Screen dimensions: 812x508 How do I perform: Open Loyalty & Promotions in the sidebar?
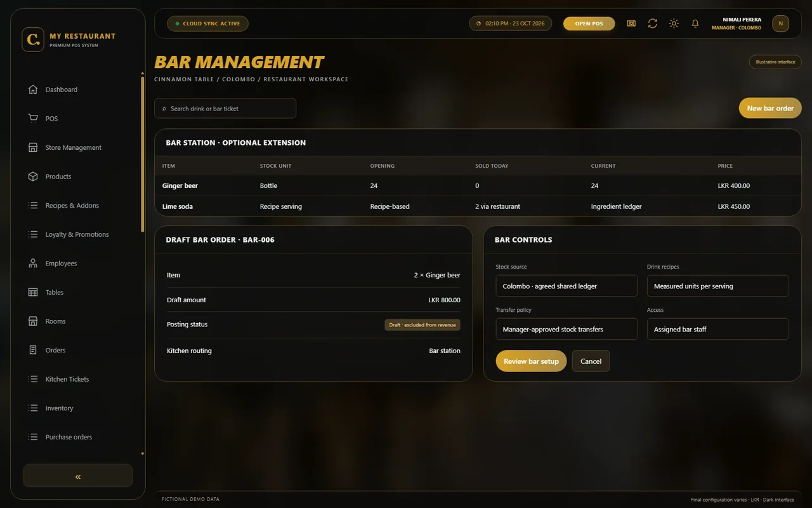coord(77,234)
